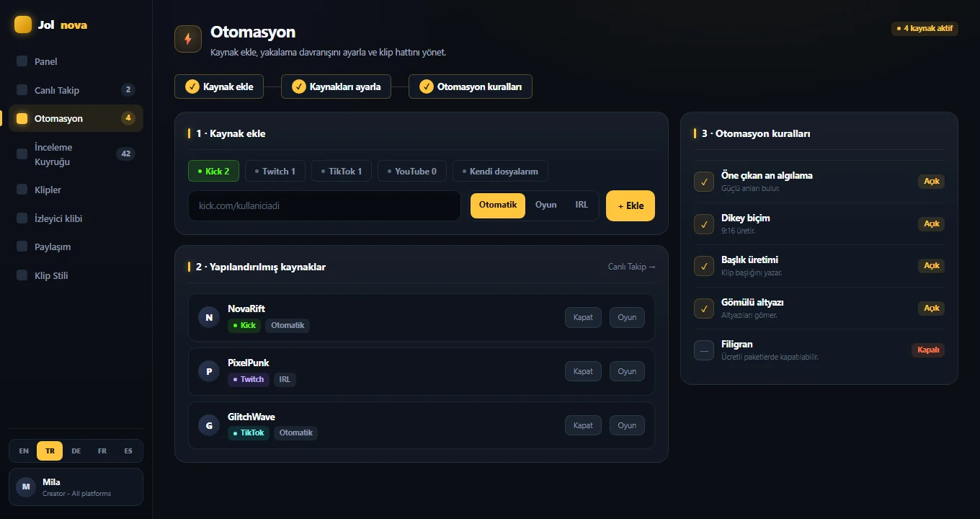Click Oyun on the PixelPunk row

(x=627, y=371)
